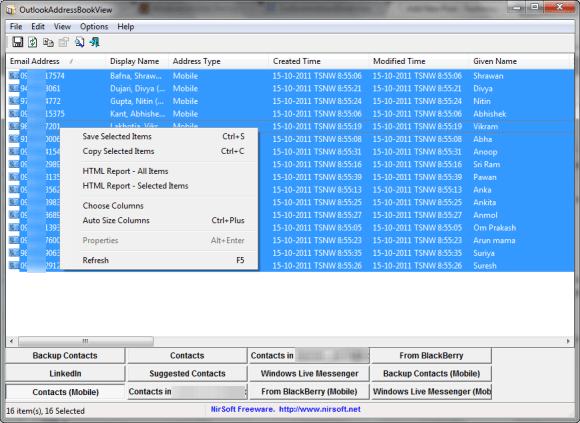Image resolution: width=580 pixels, height=423 pixels.
Task: Sort by Given Name column header
Action: tap(519, 61)
